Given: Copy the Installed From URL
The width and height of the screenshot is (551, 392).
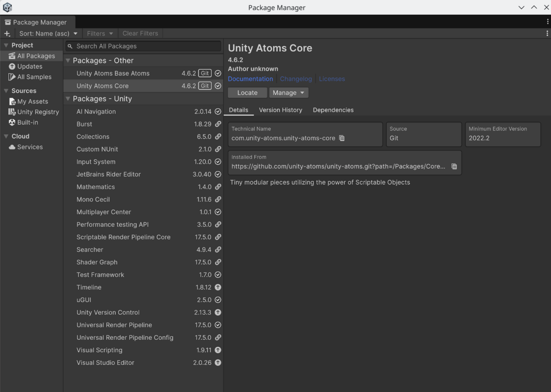Looking at the screenshot, I should (454, 167).
